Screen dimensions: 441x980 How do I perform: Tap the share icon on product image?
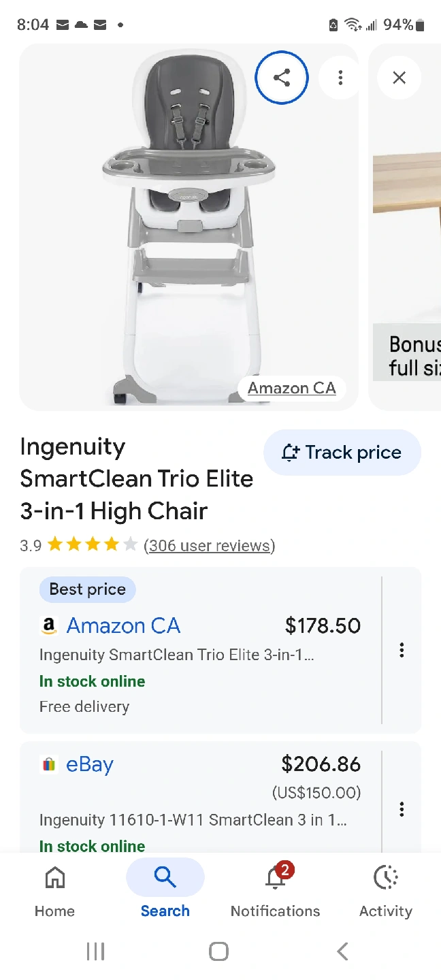coord(282,78)
